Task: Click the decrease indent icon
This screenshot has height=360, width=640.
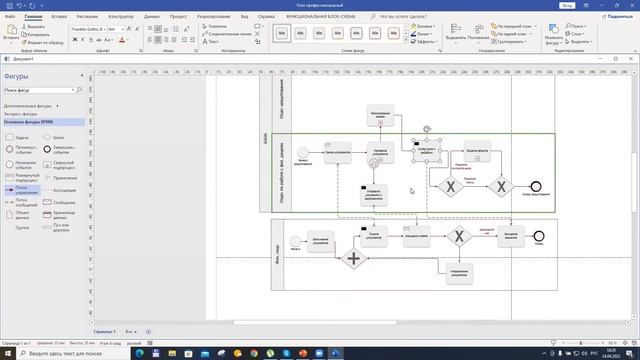Action: point(184,40)
